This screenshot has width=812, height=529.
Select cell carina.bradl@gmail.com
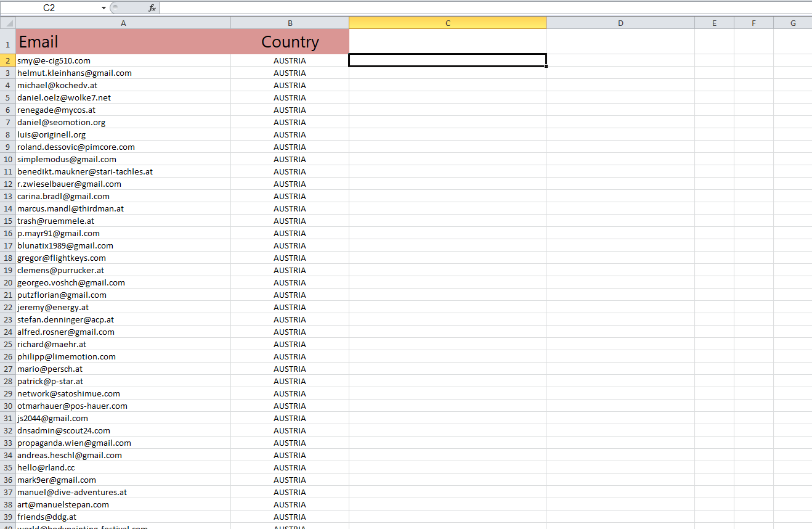coord(123,196)
